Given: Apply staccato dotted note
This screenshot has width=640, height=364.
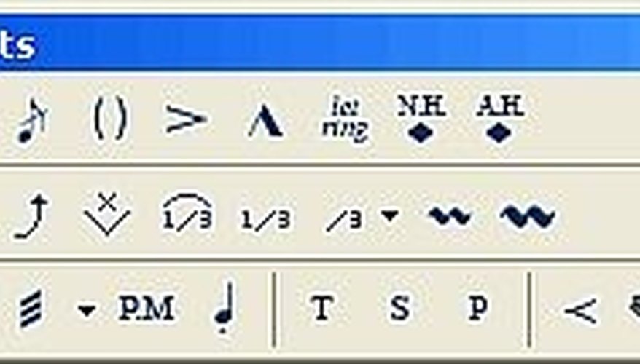Looking at the screenshot, I should pyautogui.click(x=225, y=308).
